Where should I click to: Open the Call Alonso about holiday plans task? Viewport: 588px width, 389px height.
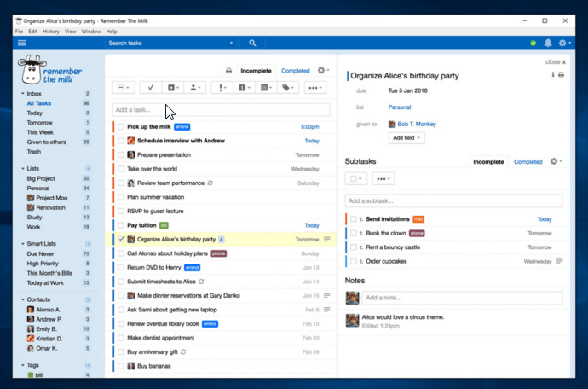167,253
